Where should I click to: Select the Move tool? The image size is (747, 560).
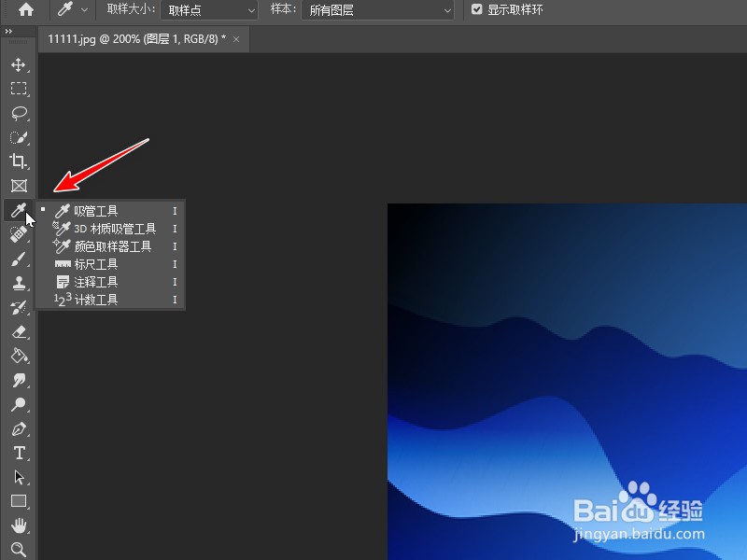click(19, 65)
